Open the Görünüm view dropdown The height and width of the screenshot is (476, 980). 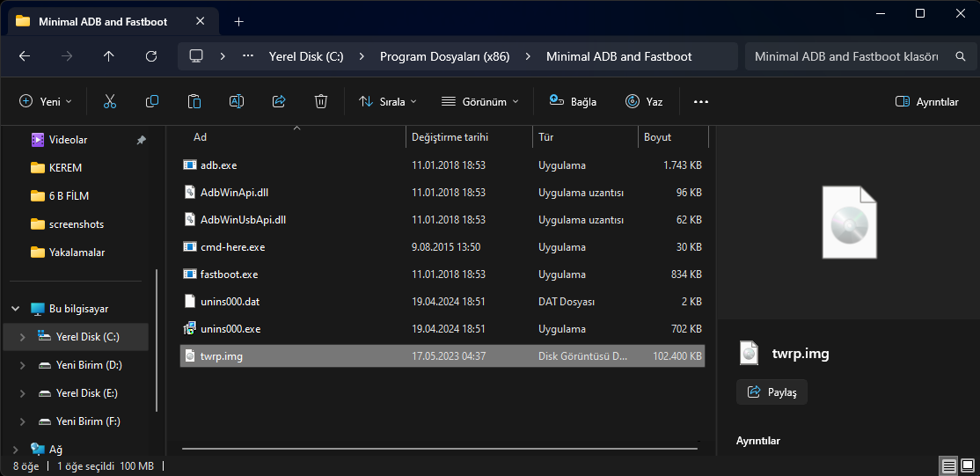(x=480, y=101)
